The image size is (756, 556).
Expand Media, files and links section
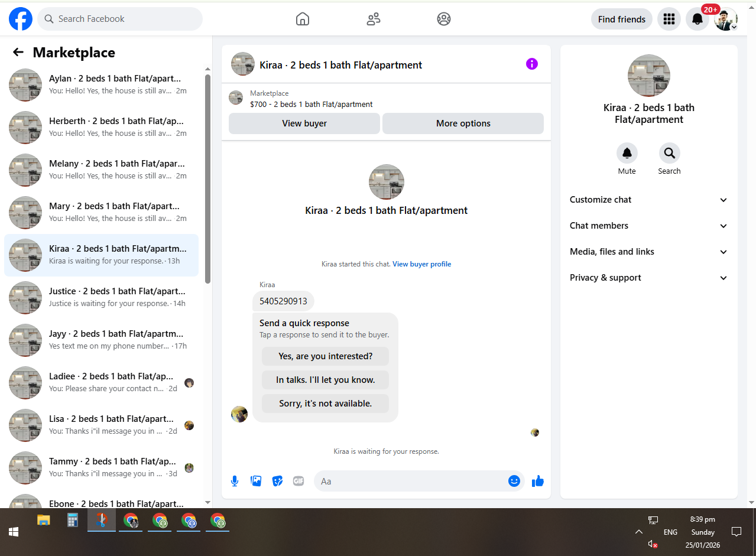[x=649, y=252]
